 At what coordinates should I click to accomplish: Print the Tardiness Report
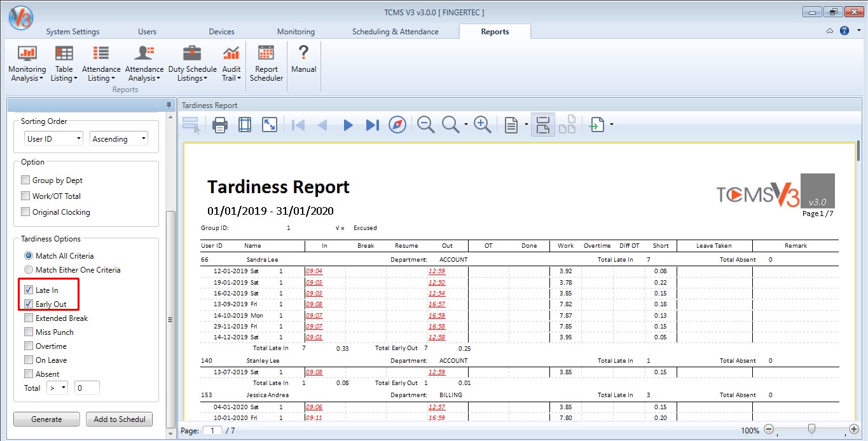coord(220,125)
